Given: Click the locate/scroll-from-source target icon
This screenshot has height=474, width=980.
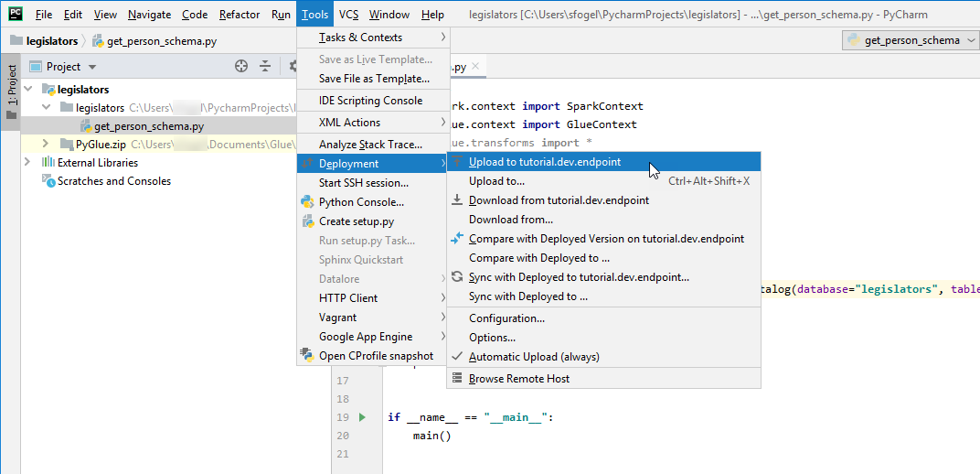Looking at the screenshot, I should (241, 66).
